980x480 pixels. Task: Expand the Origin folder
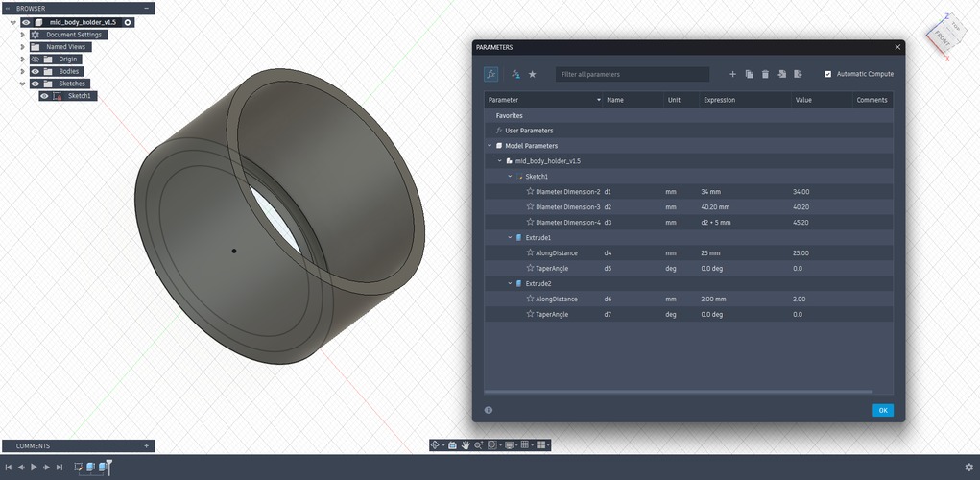pos(22,60)
